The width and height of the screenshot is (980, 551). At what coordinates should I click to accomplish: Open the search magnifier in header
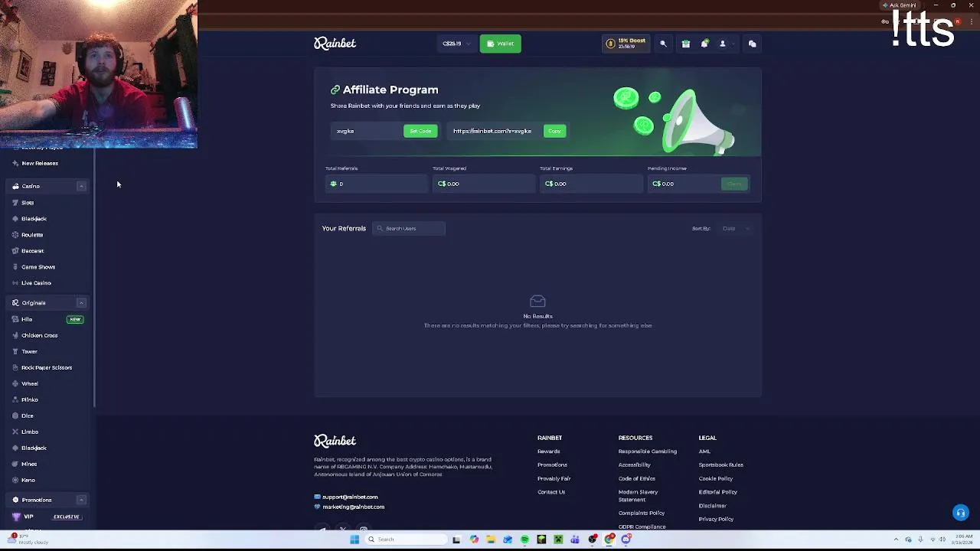tap(663, 44)
